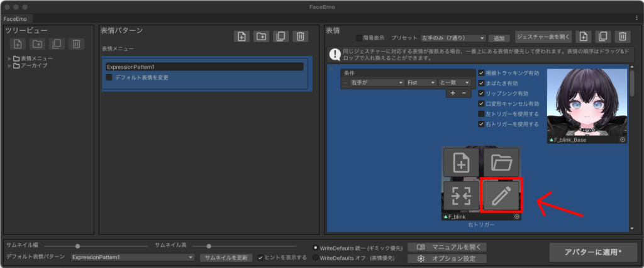Click the new file icon overlay
Screen dimensions: 644x268
point(462,163)
